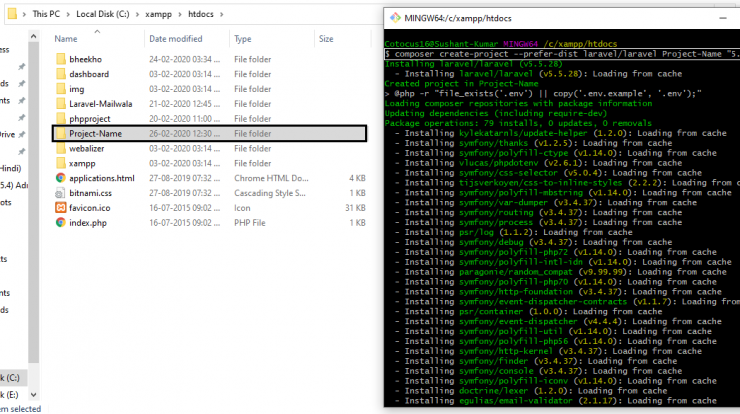Click the folder icon in the address bar
This screenshot has height=414, width=740.
(x=12, y=14)
